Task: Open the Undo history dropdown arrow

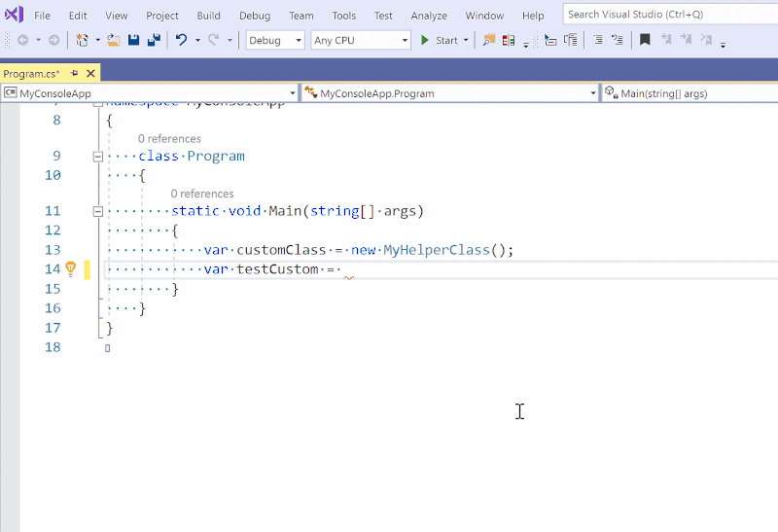Action: point(197,40)
